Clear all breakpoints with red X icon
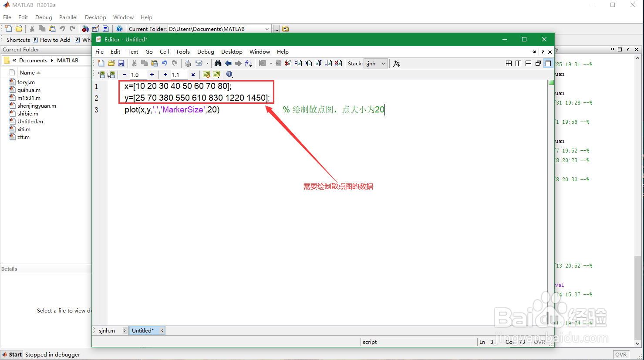 tap(288, 63)
